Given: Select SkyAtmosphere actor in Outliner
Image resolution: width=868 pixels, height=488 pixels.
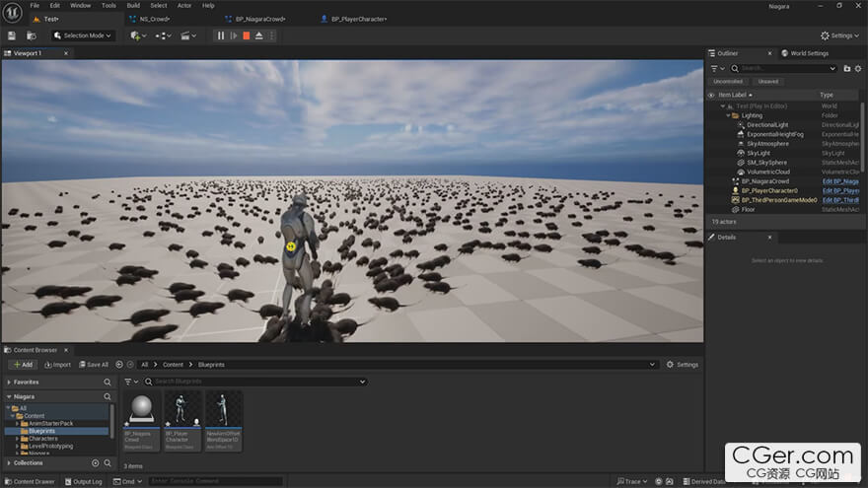Looking at the screenshot, I should click(767, 144).
